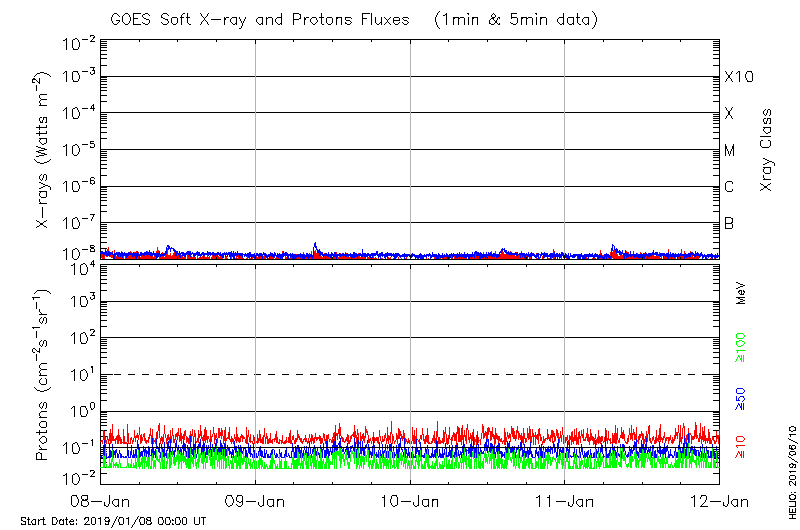Screen dimensions: 800x530
Task: Select the 12-Jan date label
Action: pyautogui.click(x=719, y=499)
